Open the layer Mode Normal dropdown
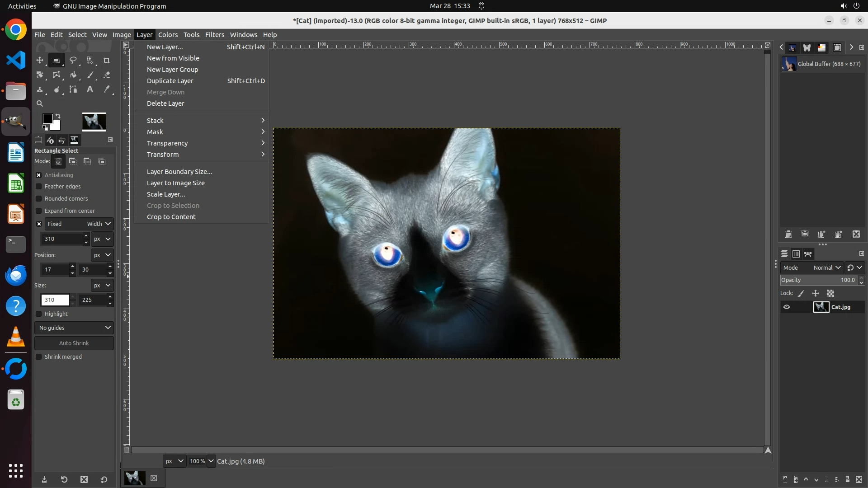 (826, 268)
